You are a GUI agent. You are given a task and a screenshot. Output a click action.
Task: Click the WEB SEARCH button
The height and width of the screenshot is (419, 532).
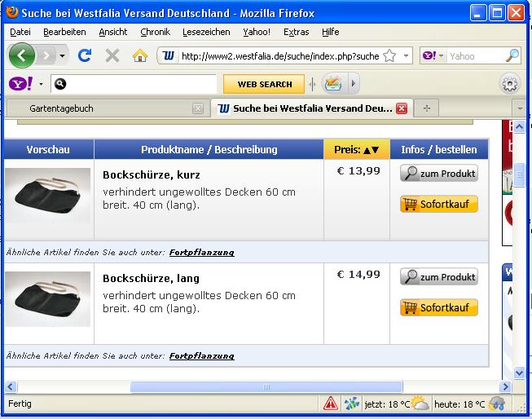[264, 84]
